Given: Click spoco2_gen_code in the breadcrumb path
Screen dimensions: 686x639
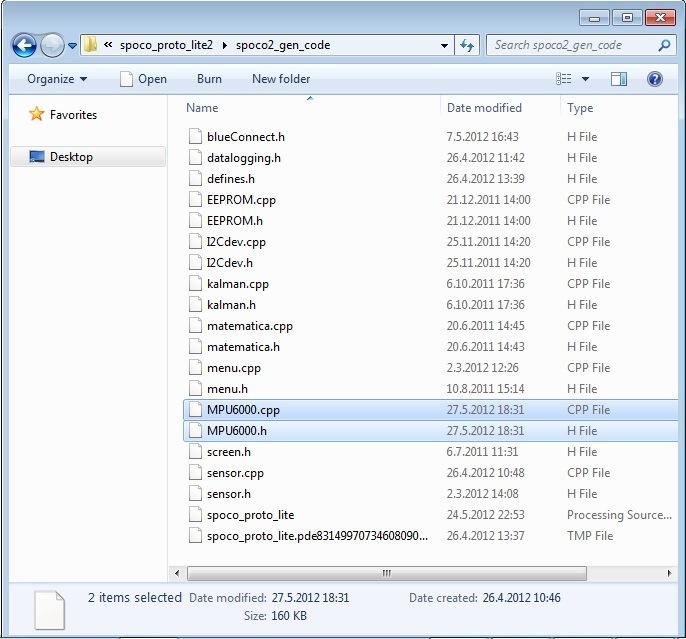Looking at the screenshot, I should (283, 45).
